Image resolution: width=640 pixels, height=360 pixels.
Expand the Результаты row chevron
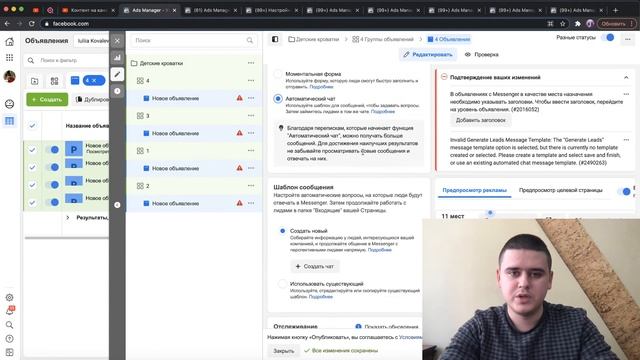tap(68, 218)
